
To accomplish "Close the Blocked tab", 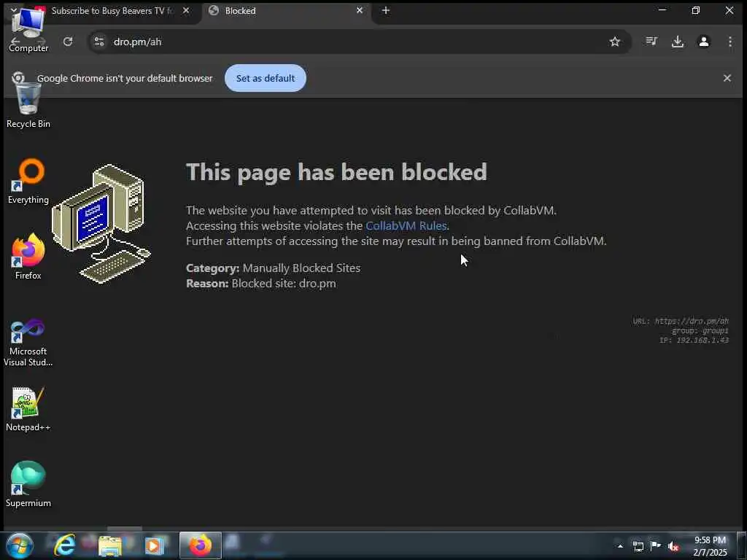I will [x=360, y=10].
